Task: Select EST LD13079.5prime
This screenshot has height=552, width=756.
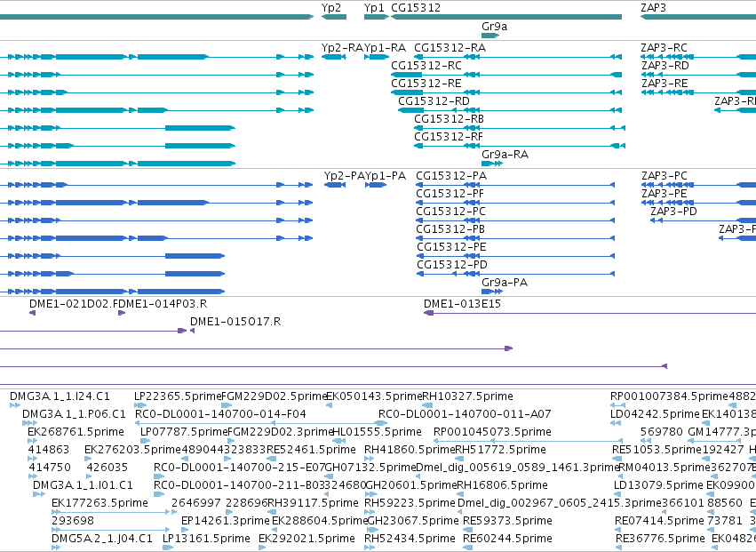Action: tap(658, 485)
